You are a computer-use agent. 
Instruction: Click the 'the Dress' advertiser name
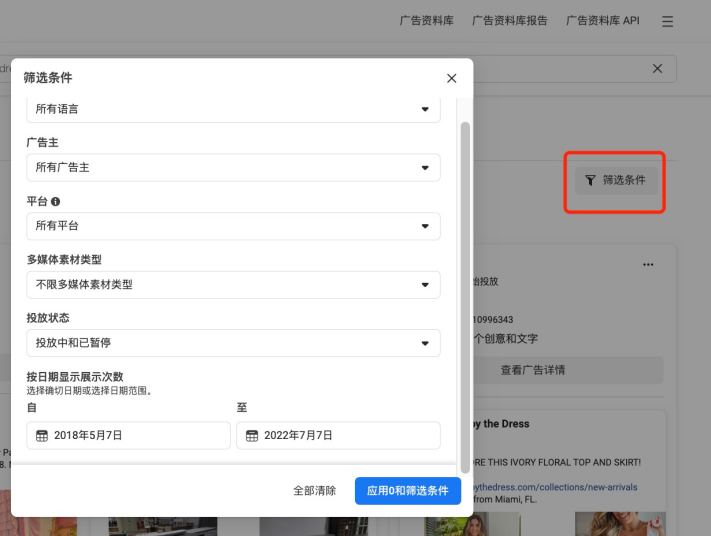click(x=506, y=424)
